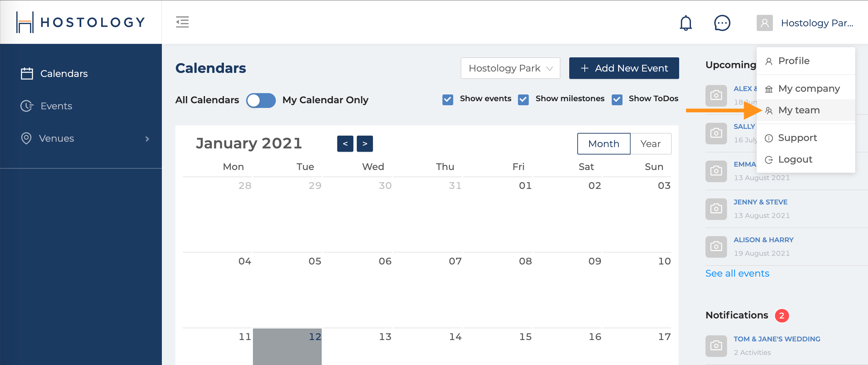Click the Support info icon
The height and width of the screenshot is (365, 868).
769,138
